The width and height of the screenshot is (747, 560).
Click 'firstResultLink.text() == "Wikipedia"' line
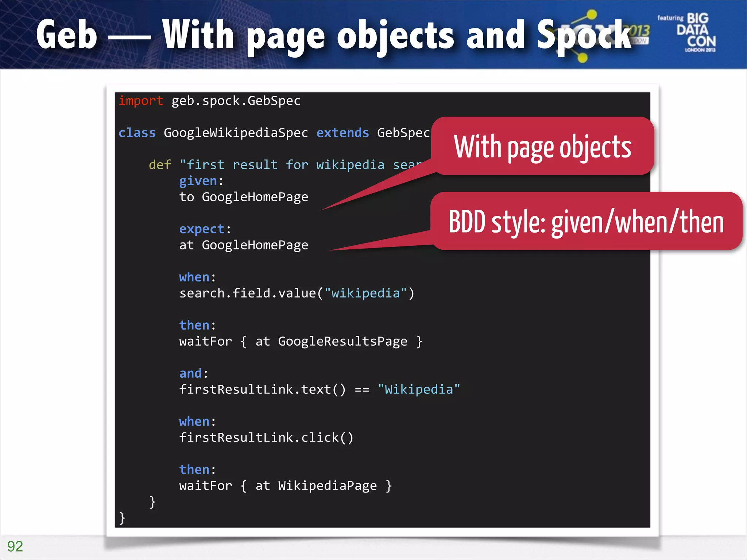click(320, 389)
